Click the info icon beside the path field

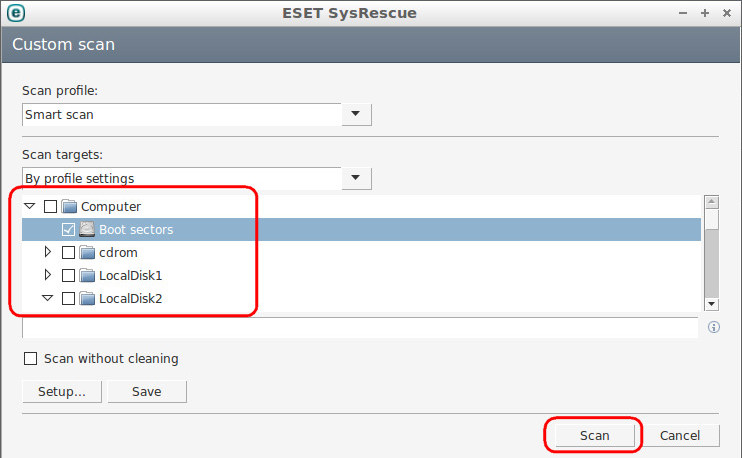[x=714, y=327]
